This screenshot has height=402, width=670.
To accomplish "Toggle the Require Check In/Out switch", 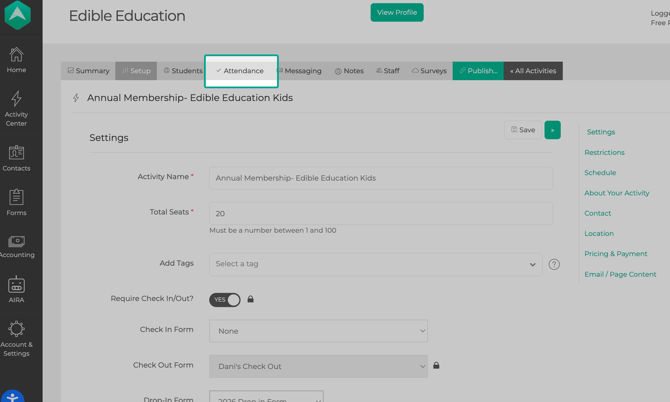I will click(225, 300).
